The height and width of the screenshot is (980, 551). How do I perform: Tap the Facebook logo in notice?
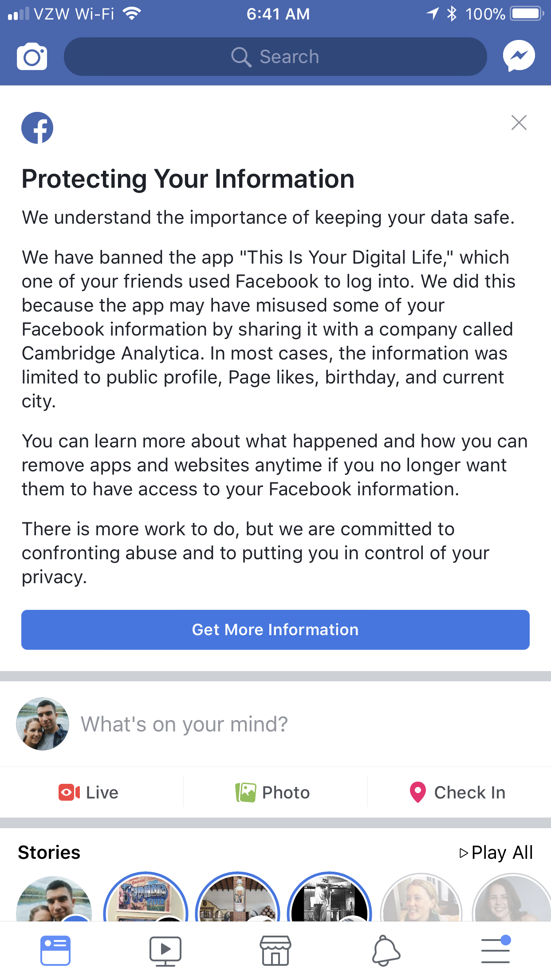point(37,128)
